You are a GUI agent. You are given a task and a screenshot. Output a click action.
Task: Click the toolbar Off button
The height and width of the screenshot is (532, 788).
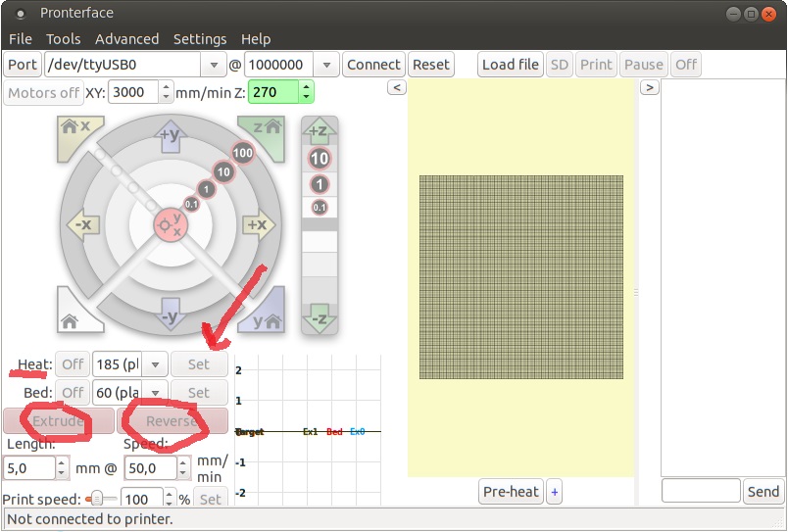686,65
